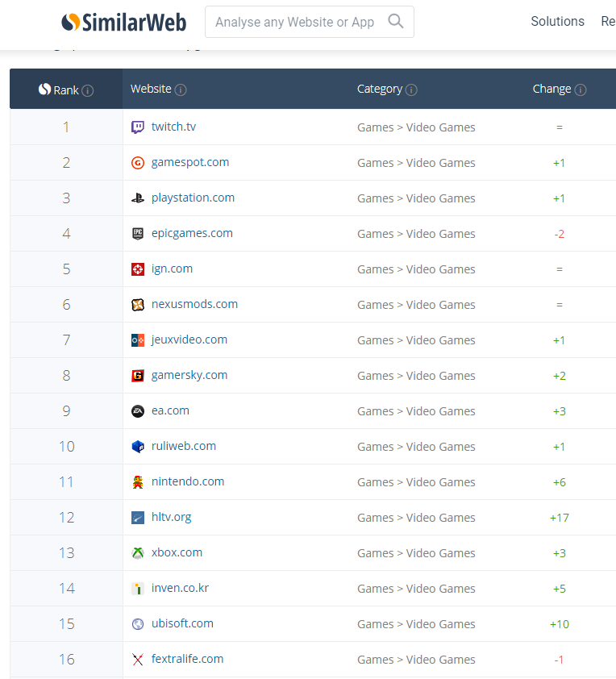Open the jeuxvideo.com link
The image size is (616, 679).
click(189, 340)
